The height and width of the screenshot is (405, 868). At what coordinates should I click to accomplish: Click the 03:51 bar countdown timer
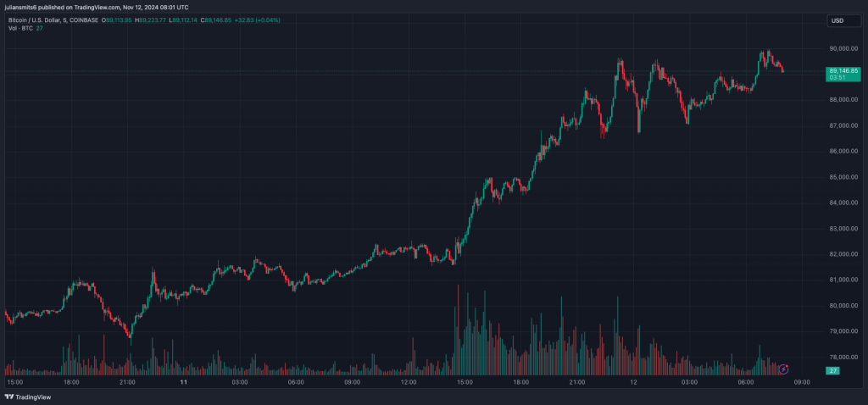[837, 77]
